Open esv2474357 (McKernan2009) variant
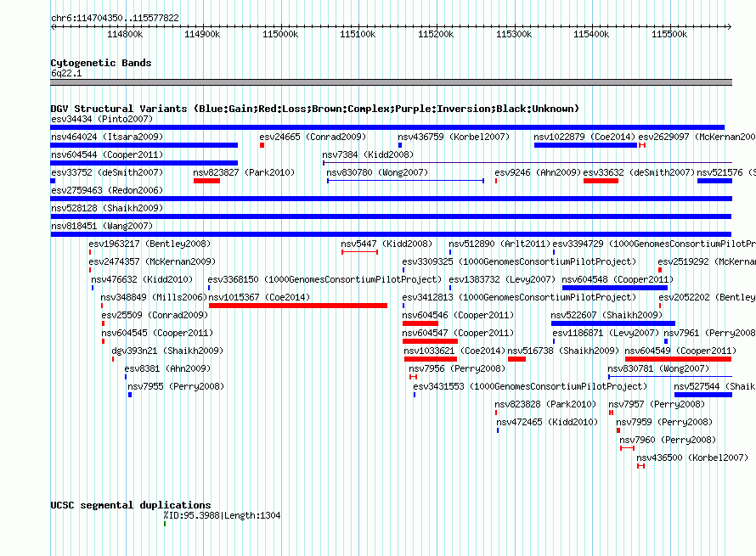Image resolution: width=756 pixels, height=556 pixels. point(152,261)
